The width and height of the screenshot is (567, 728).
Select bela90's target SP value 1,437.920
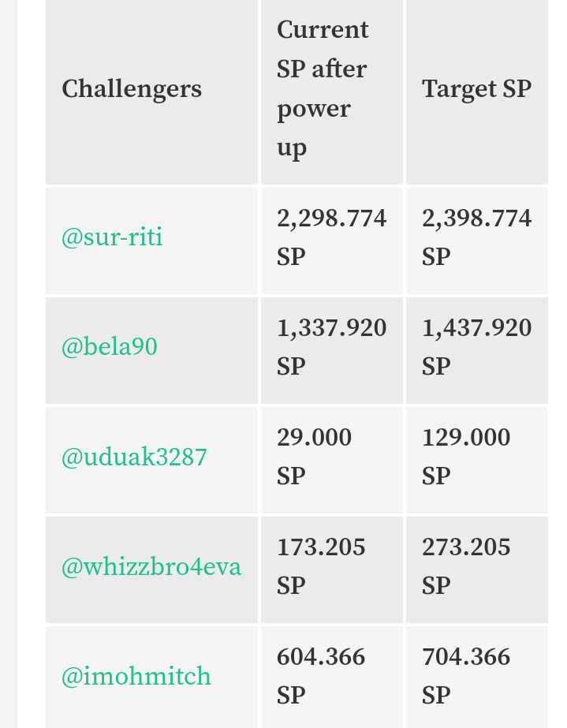(x=476, y=328)
